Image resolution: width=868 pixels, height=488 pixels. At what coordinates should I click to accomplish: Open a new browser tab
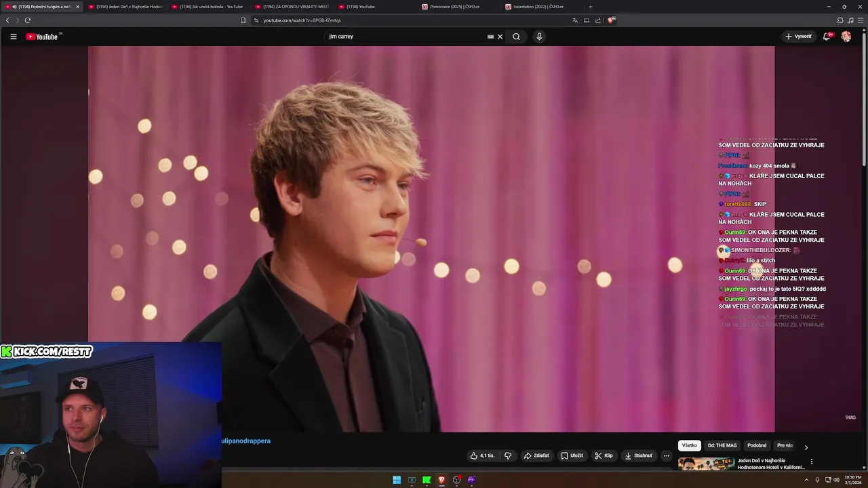[590, 7]
